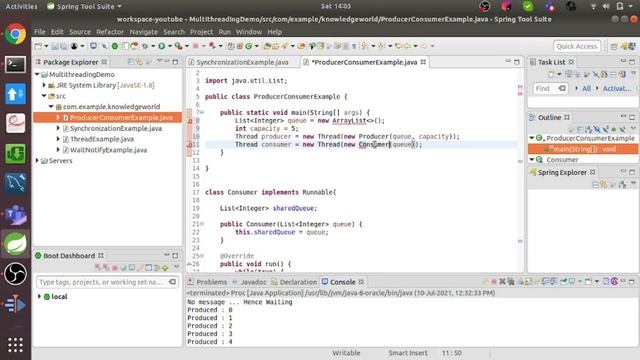Image resolution: width=640 pixels, height=360 pixels.
Task: Open the Window menu
Action: pyautogui.click(x=249, y=32)
